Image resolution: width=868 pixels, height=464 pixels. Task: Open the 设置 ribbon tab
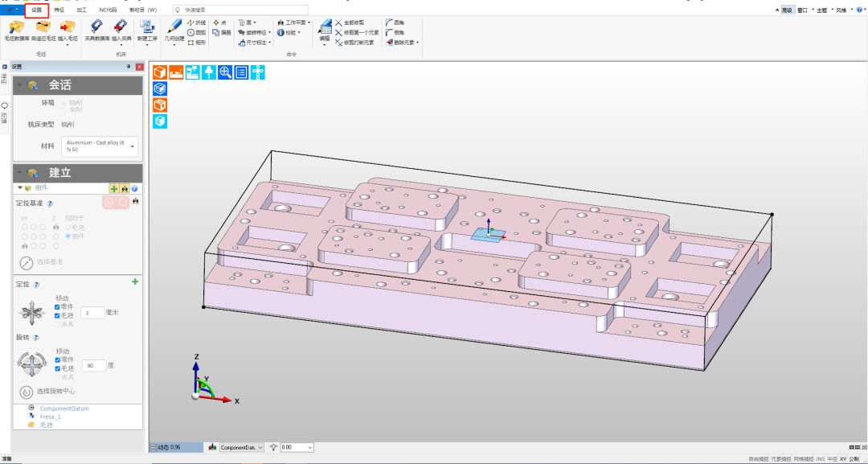(36, 10)
